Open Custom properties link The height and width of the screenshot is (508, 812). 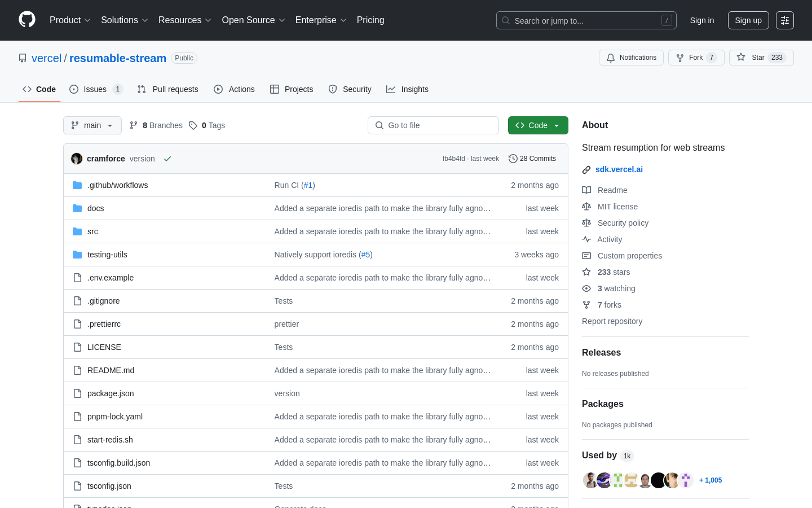(x=622, y=256)
